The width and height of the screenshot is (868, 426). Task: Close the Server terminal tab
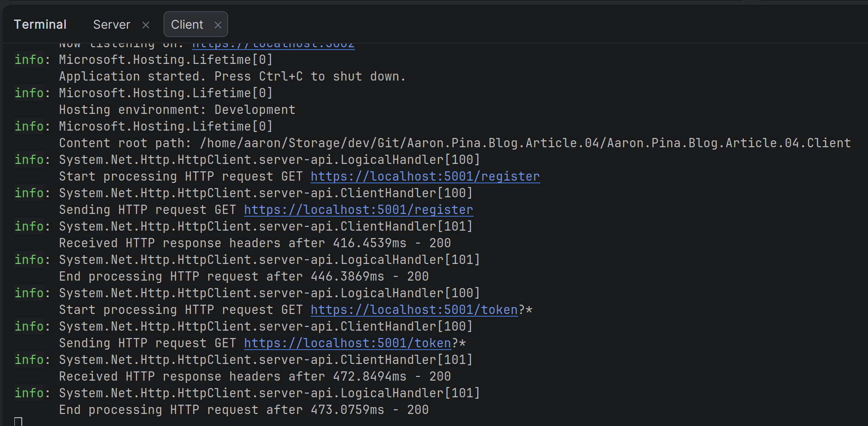(x=146, y=25)
